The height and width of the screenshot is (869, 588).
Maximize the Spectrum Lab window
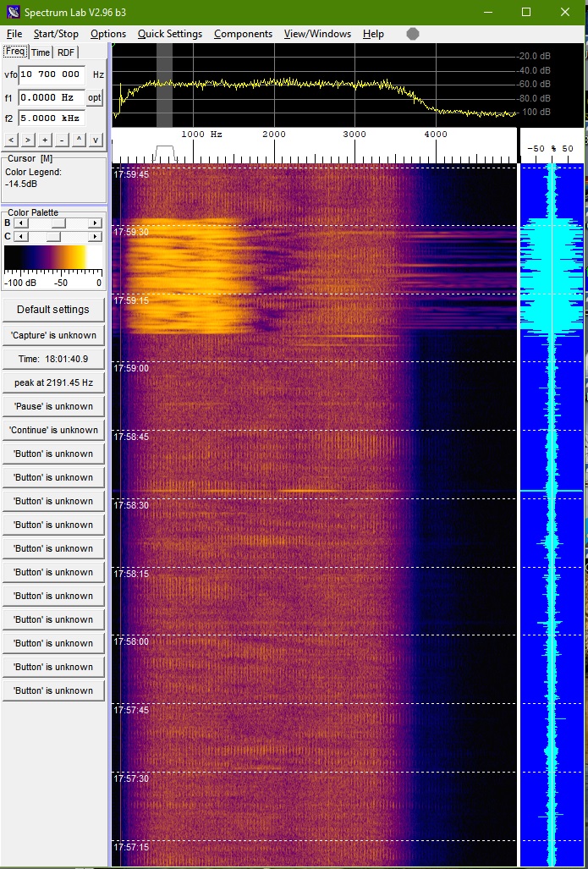[x=526, y=12]
